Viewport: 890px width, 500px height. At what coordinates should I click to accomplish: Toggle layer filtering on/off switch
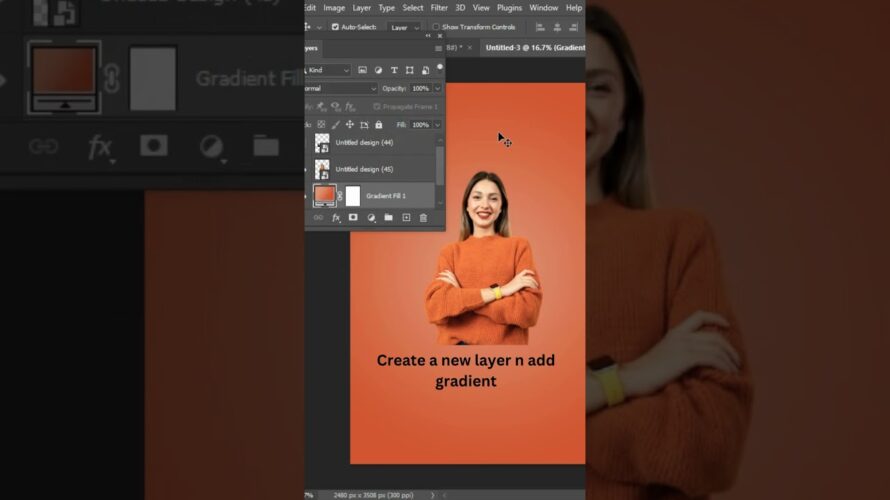click(x=440, y=69)
